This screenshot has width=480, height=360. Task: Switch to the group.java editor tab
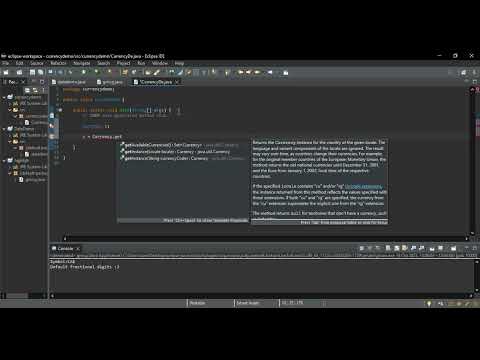click(x=110, y=82)
